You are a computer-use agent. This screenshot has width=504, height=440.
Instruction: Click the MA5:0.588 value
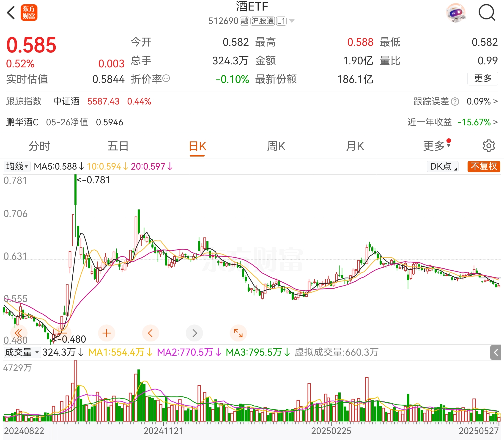pyautogui.click(x=59, y=166)
